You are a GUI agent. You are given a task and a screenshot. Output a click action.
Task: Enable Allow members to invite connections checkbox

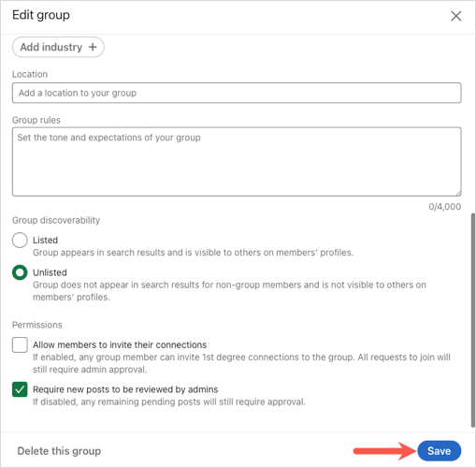tap(20, 344)
